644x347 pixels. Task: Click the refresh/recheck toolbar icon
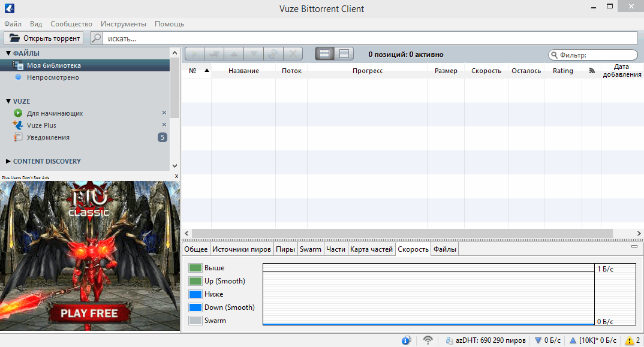coord(273,54)
